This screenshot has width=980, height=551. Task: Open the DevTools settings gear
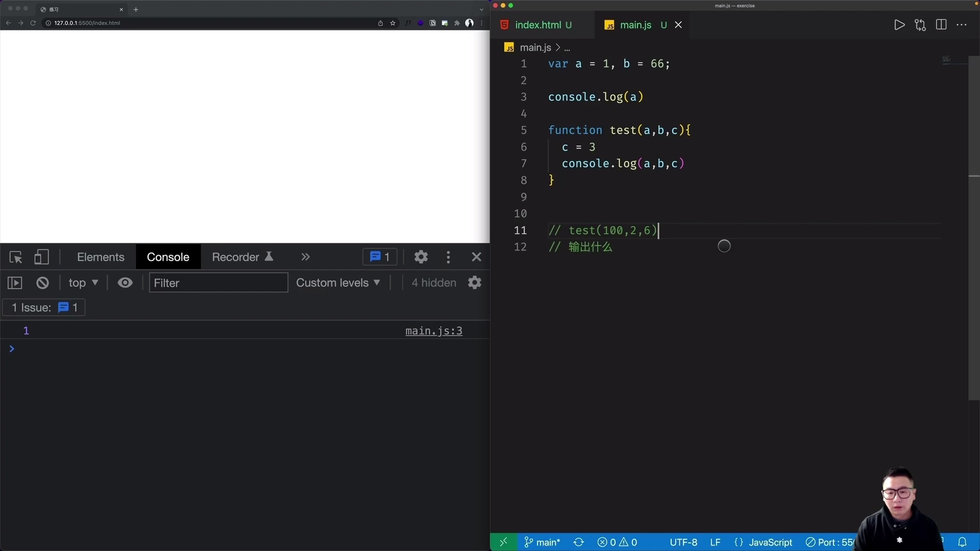coord(421,257)
